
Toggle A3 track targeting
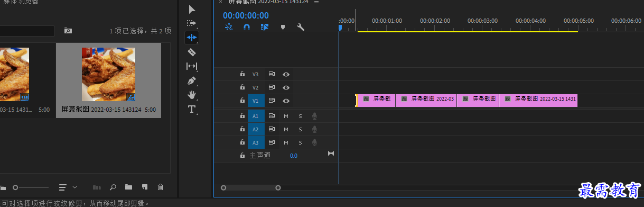click(x=256, y=142)
